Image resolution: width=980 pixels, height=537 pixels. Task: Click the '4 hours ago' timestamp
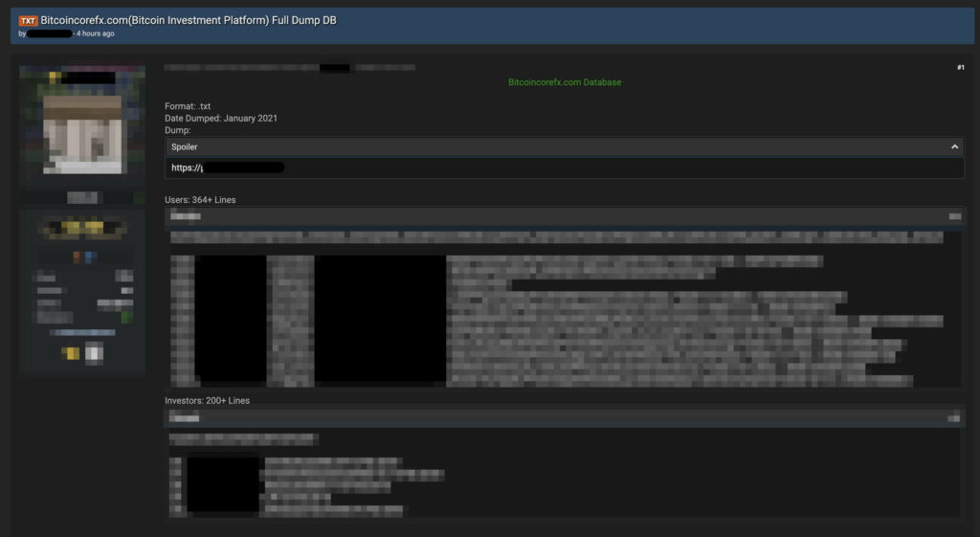95,34
